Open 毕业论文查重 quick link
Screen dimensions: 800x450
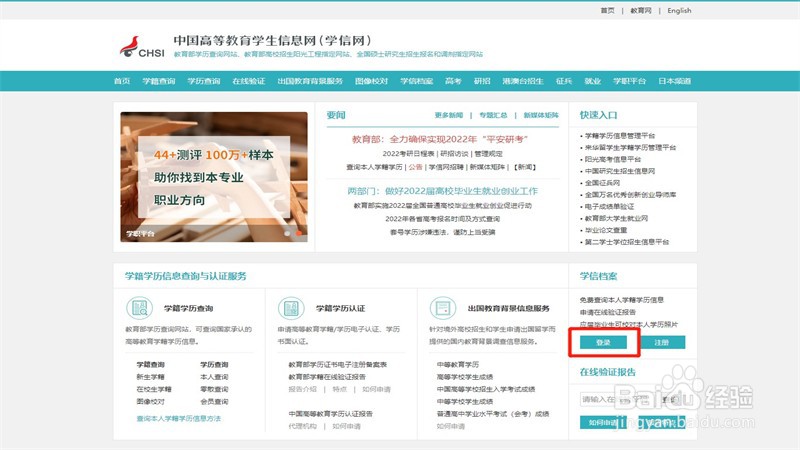[606, 230]
